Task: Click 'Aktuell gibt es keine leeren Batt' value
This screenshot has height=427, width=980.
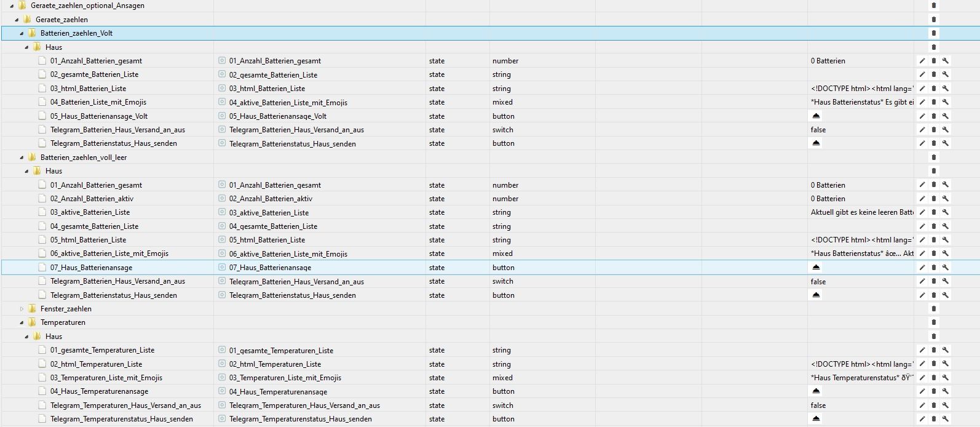Action: (x=862, y=212)
